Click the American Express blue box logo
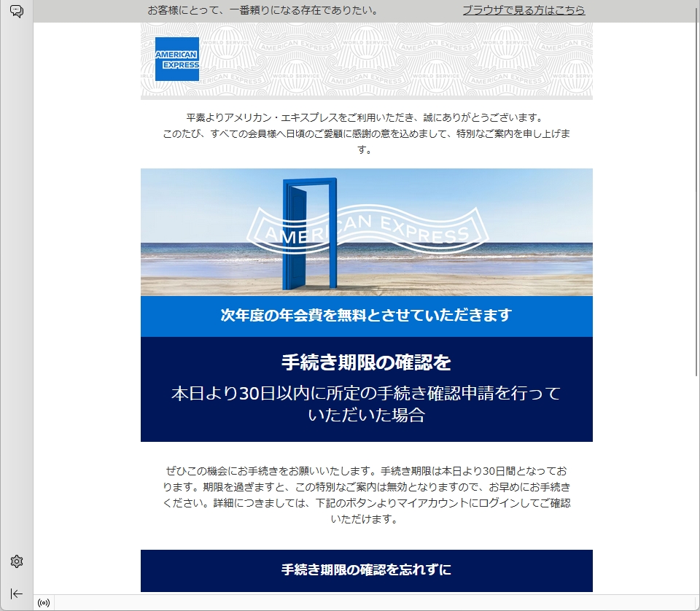Viewport: 700px width, 611px height. [176, 59]
